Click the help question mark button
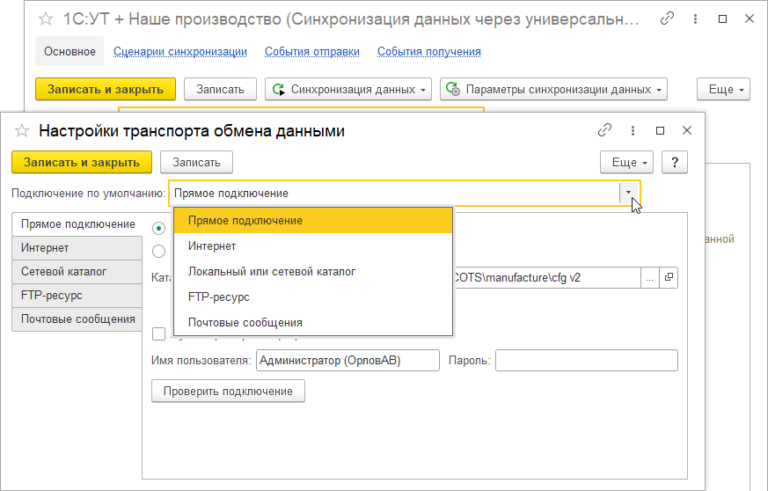The width and height of the screenshot is (768, 491). [x=676, y=162]
